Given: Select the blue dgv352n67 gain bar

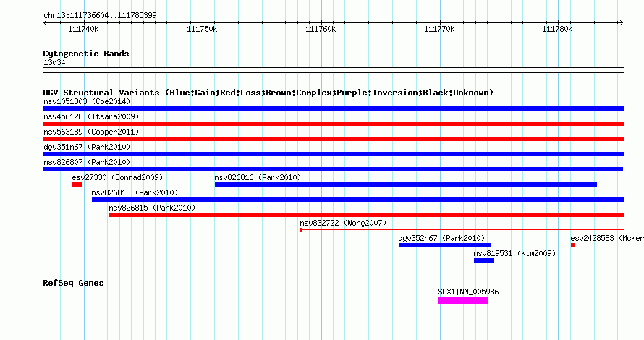Looking at the screenshot, I should pyautogui.click(x=444, y=245).
